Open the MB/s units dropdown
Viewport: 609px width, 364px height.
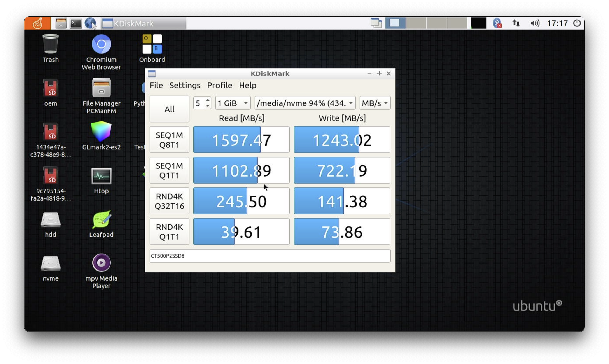(x=375, y=103)
